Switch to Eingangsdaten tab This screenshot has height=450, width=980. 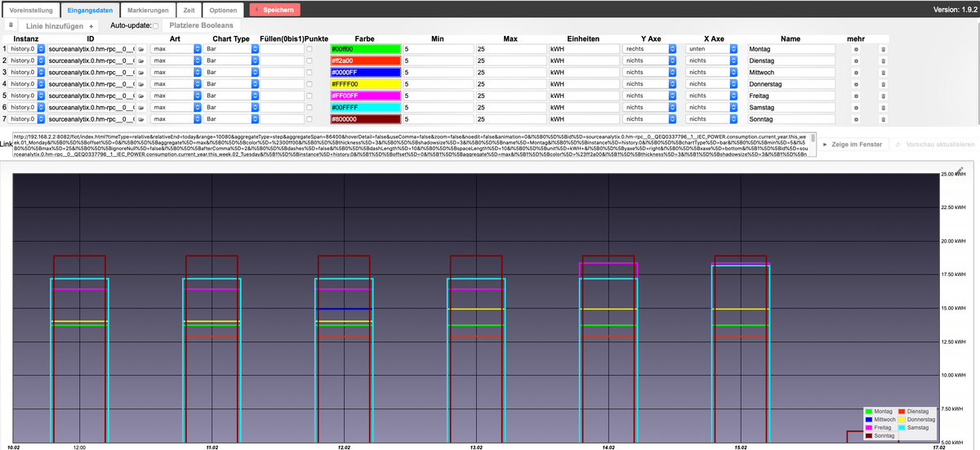click(x=90, y=10)
